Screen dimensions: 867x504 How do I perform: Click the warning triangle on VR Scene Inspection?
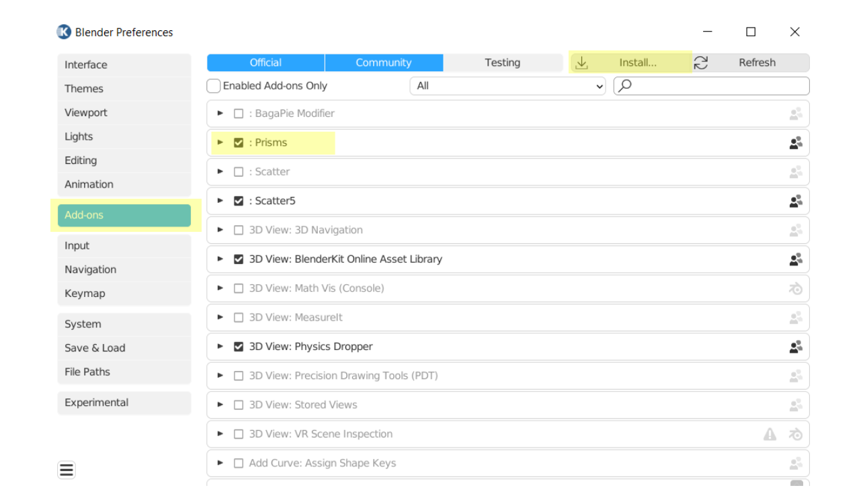point(770,434)
